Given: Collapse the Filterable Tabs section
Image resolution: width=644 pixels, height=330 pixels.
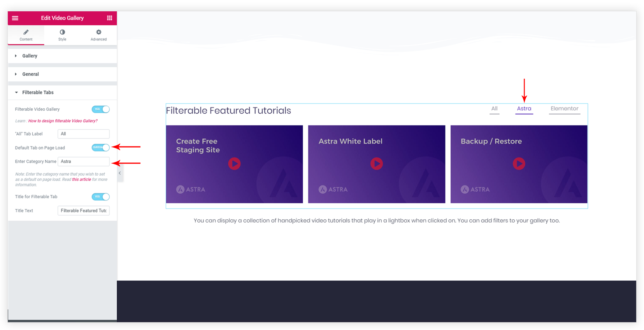Looking at the screenshot, I should 62,92.
